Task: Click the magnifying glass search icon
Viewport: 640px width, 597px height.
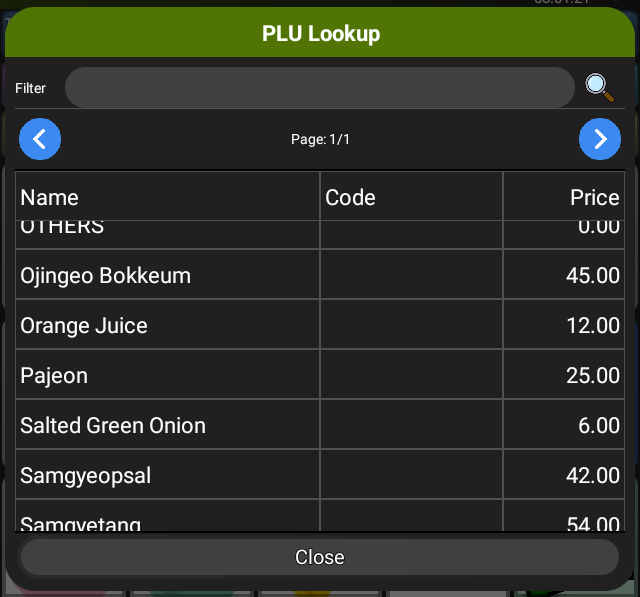Action: tap(599, 88)
